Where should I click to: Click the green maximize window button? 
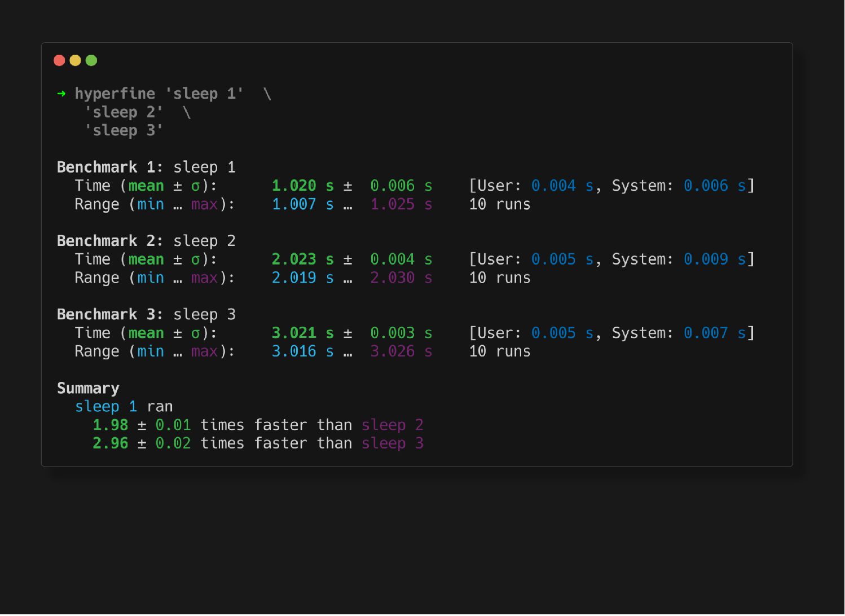(91, 60)
